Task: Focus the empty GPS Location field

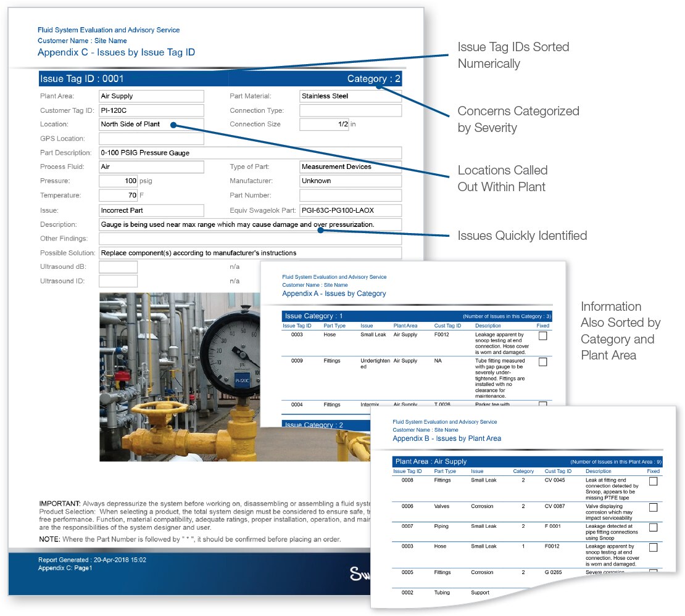Action: pos(151,139)
